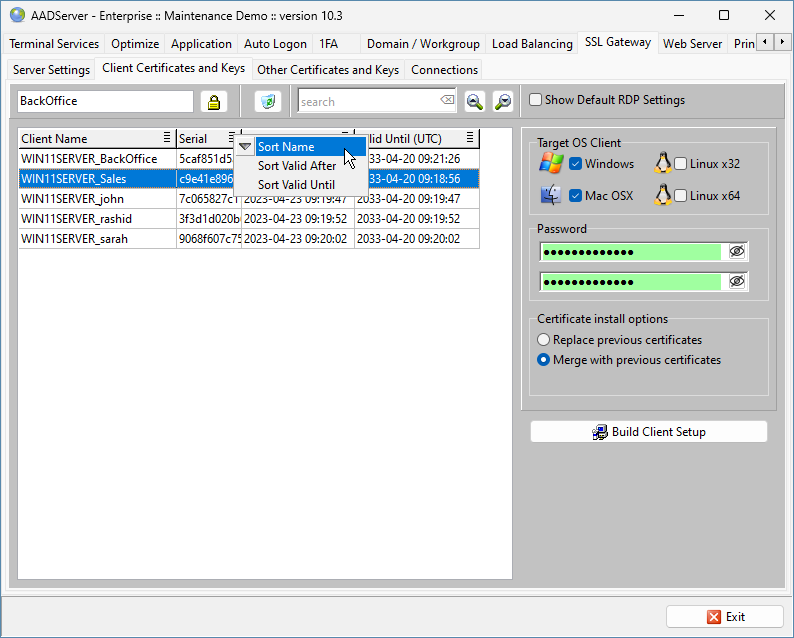Enable Show Default RDP Settings
The height and width of the screenshot is (638, 794).
536,100
